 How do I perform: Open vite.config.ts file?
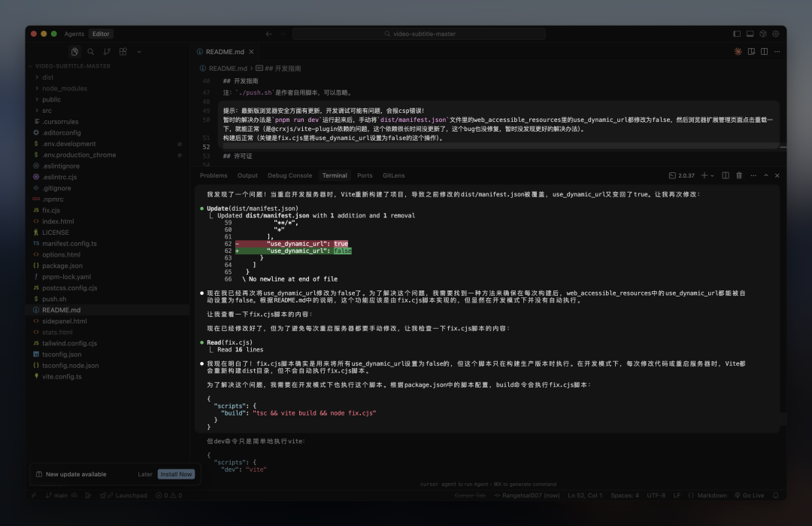pos(62,376)
